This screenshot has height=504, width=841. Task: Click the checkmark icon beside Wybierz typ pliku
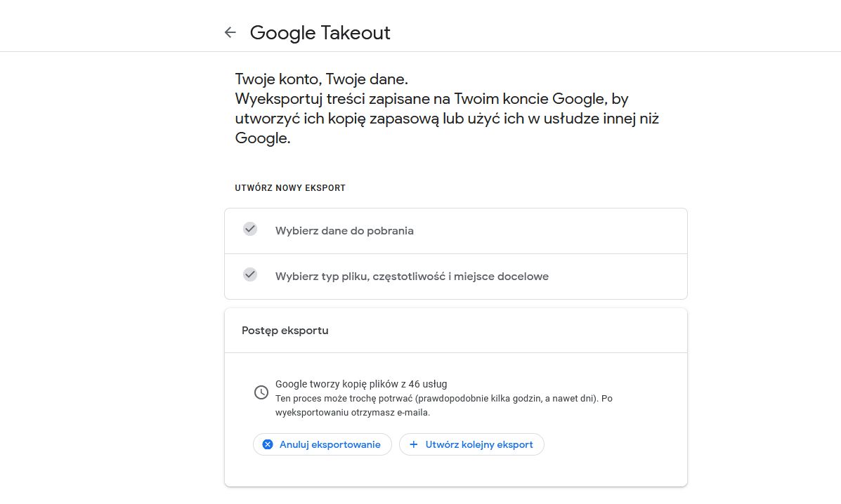pyautogui.click(x=250, y=274)
